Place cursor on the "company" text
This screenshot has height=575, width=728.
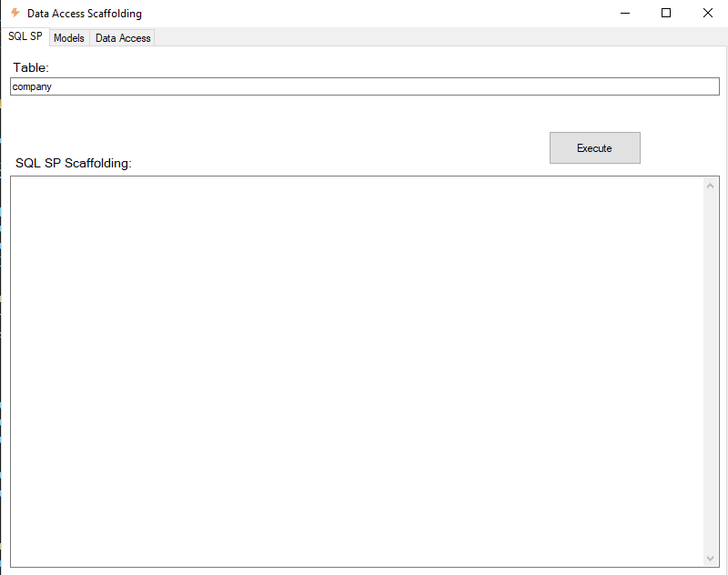click(32, 86)
